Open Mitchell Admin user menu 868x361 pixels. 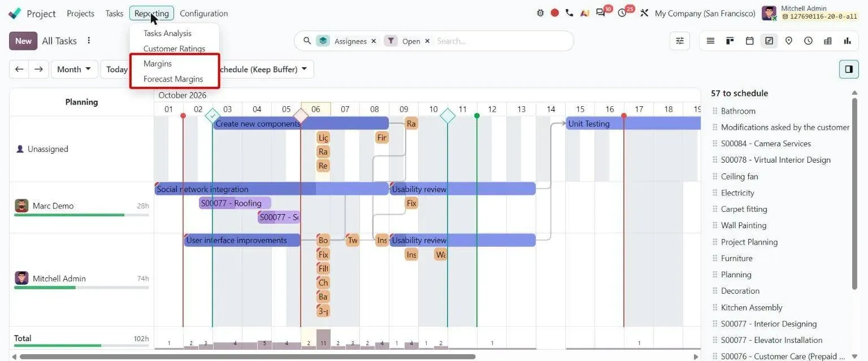tap(810, 13)
